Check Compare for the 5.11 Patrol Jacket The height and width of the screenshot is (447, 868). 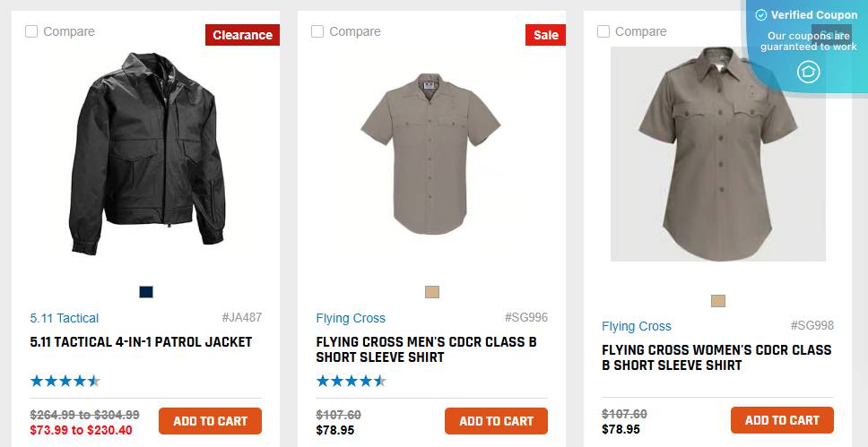click(x=31, y=31)
